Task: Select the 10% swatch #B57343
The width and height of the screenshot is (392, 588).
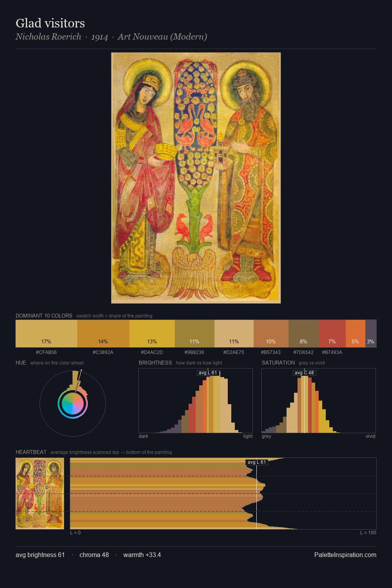Action: [x=271, y=334]
